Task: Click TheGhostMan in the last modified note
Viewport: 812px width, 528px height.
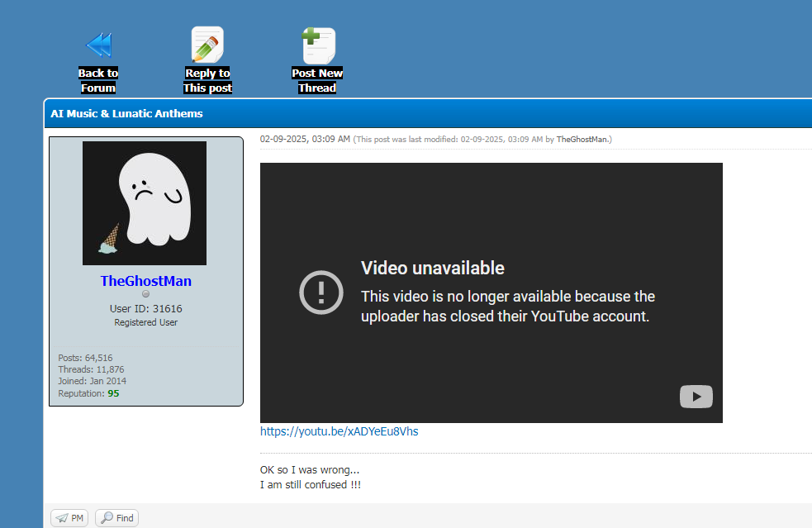Action: pyautogui.click(x=582, y=140)
